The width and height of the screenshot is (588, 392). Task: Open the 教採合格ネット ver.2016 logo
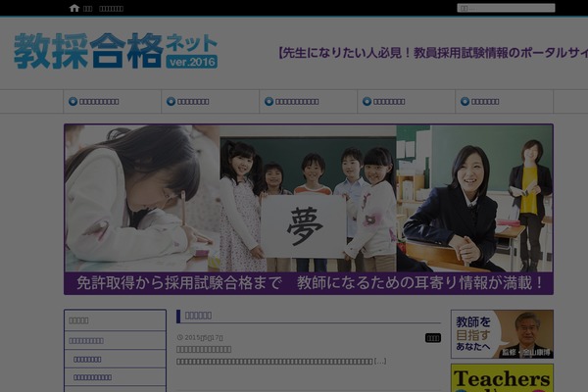[x=116, y=51]
